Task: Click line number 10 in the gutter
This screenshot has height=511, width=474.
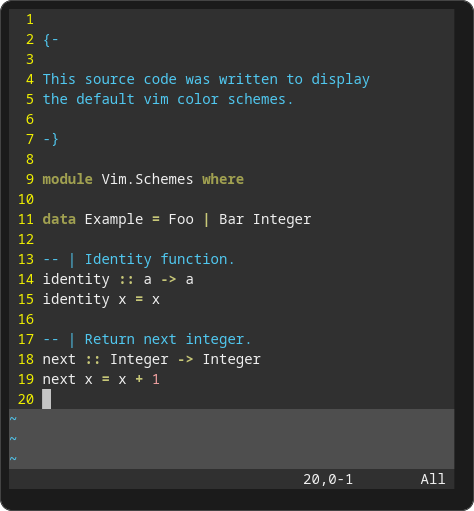Action: tap(26, 199)
